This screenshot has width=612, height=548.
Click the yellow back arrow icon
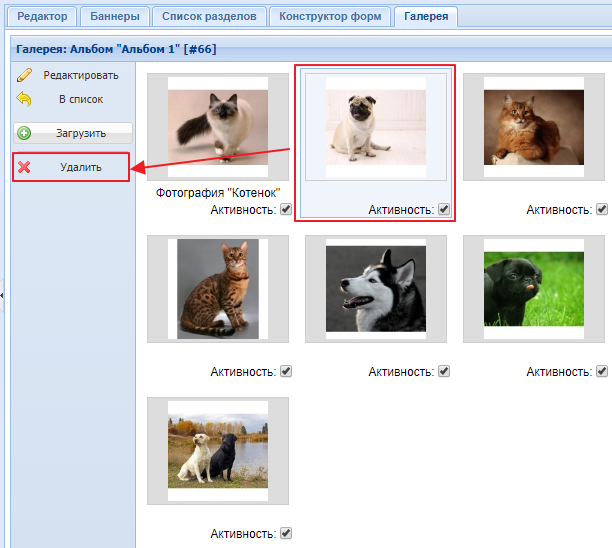pos(24,99)
